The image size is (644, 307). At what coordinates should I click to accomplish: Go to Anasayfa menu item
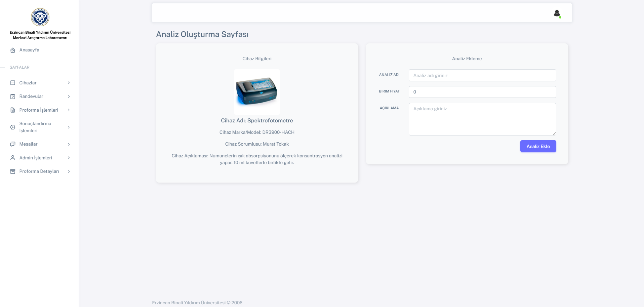coord(29,50)
